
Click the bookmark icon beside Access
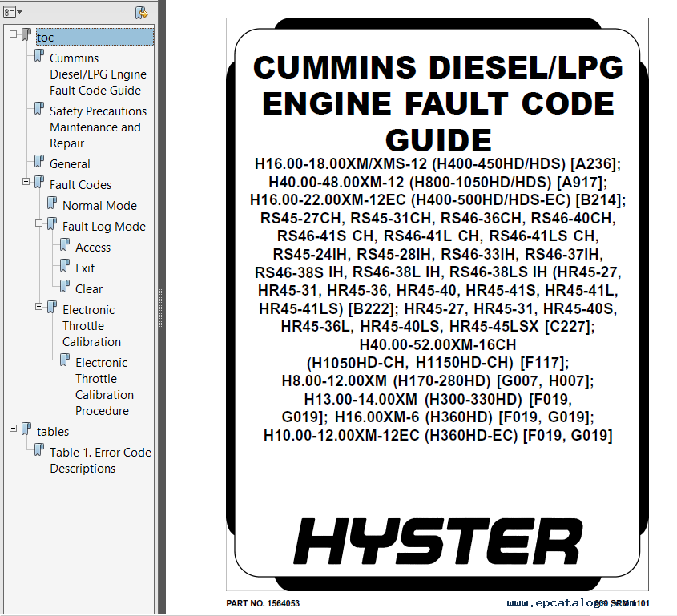click(x=65, y=245)
